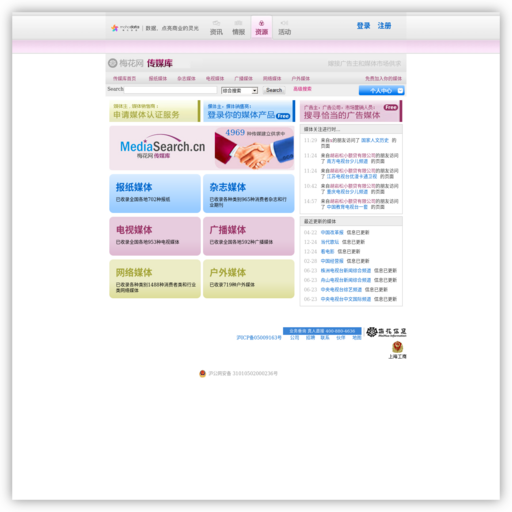Click the Search button
Image resolution: width=512 pixels, height=512 pixels.
[274, 90]
